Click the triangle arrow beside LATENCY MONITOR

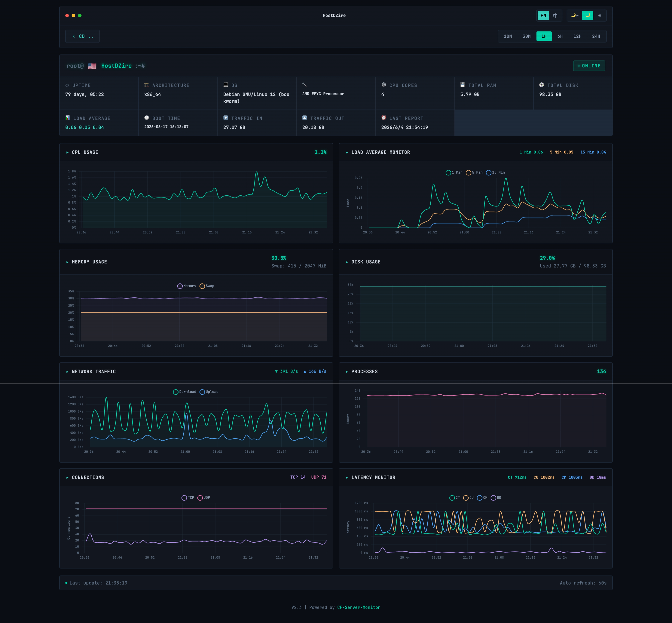[x=347, y=478]
